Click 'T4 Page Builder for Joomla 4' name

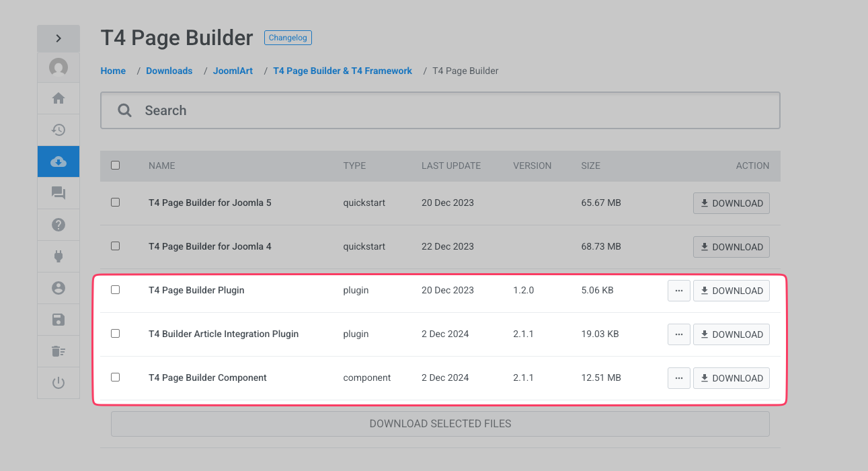click(210, 246)
